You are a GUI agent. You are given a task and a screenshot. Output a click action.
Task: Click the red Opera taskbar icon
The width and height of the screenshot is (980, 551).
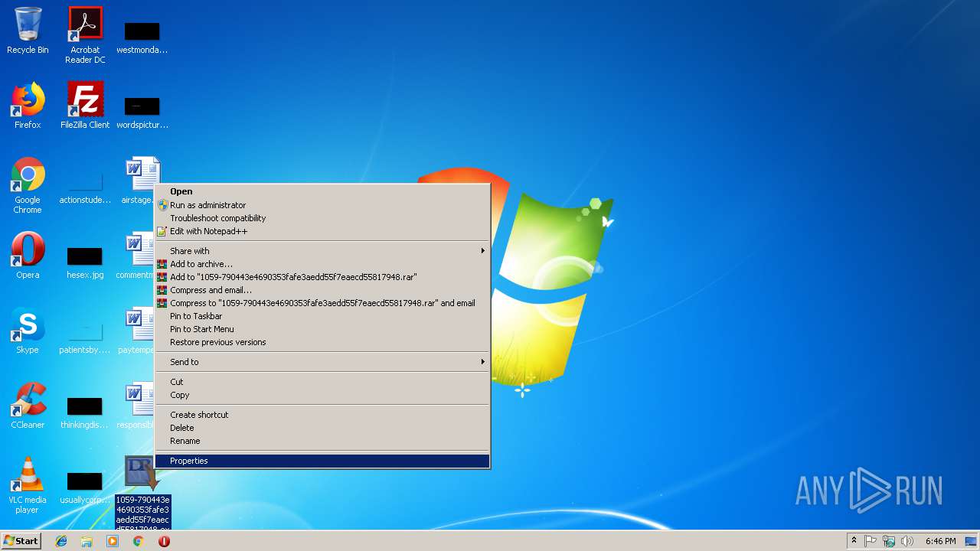point(164,541)
